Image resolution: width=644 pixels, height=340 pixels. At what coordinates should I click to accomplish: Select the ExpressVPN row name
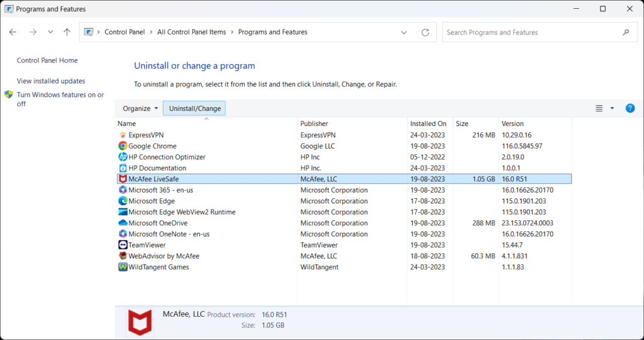pyautogui.click(x=146, y=135)
